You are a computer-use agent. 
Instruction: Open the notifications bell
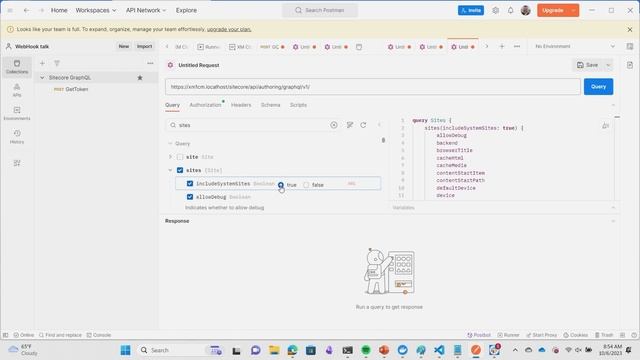point(511,10)
